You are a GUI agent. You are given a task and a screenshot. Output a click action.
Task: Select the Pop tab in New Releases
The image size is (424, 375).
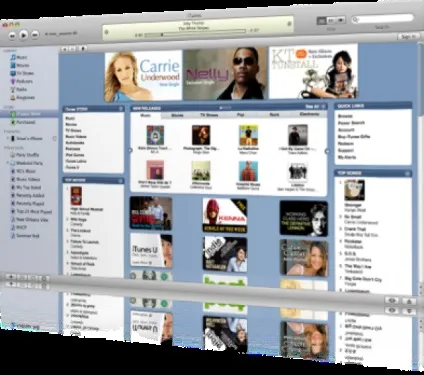point(240,115)
